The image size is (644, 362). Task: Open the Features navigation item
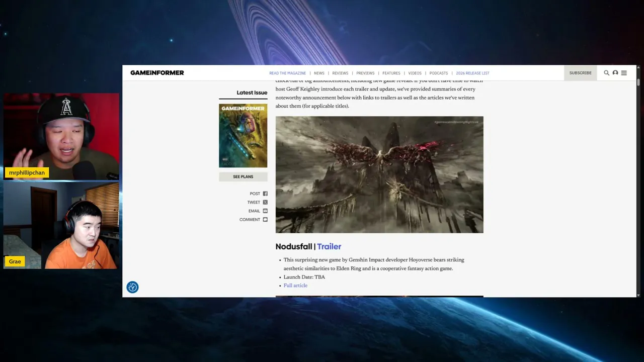(391, 73)
